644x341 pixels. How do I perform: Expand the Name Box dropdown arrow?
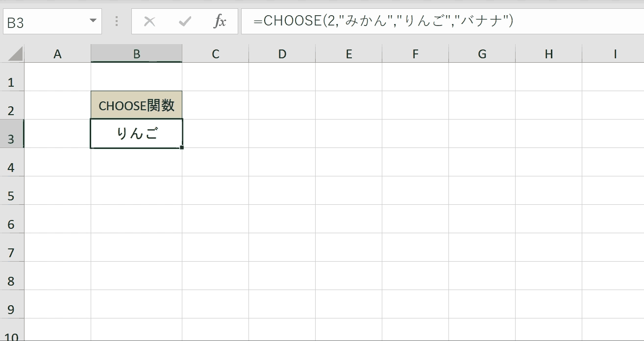[93, 22]
